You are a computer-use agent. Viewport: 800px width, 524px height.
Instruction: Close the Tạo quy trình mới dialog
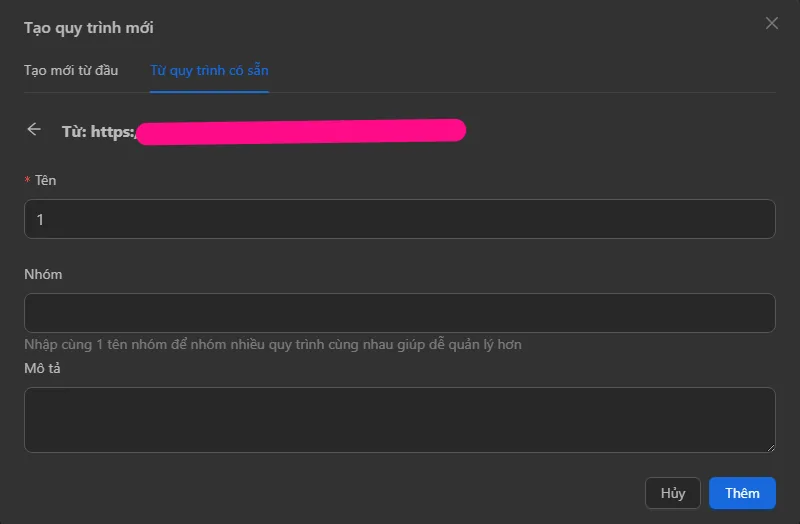pos(772,23)
